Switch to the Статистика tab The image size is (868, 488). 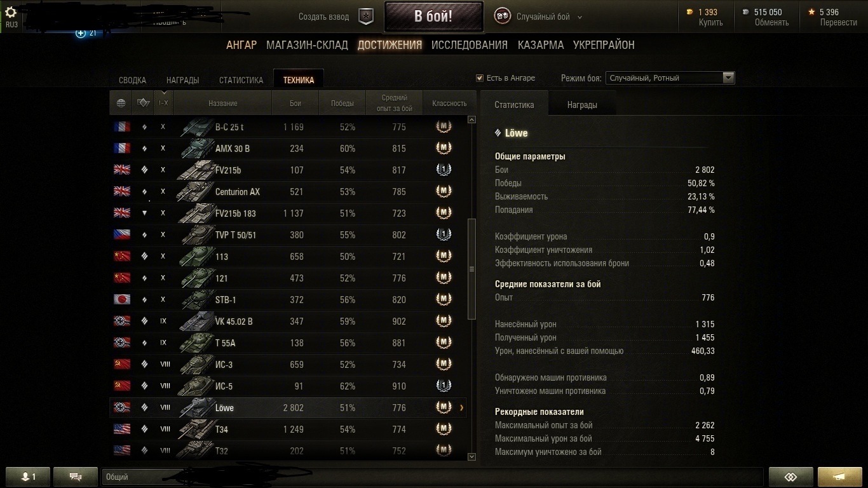(241, 80)
